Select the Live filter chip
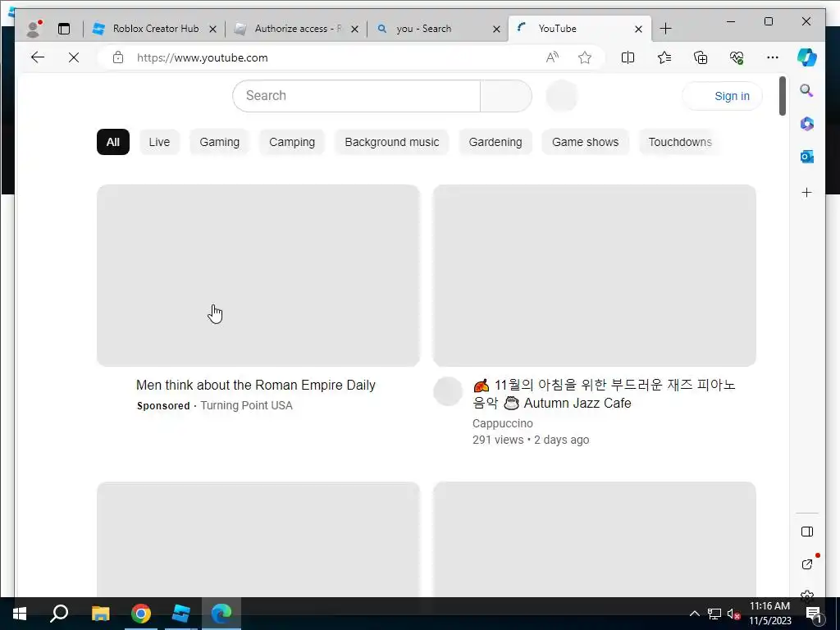 [159, 142]
